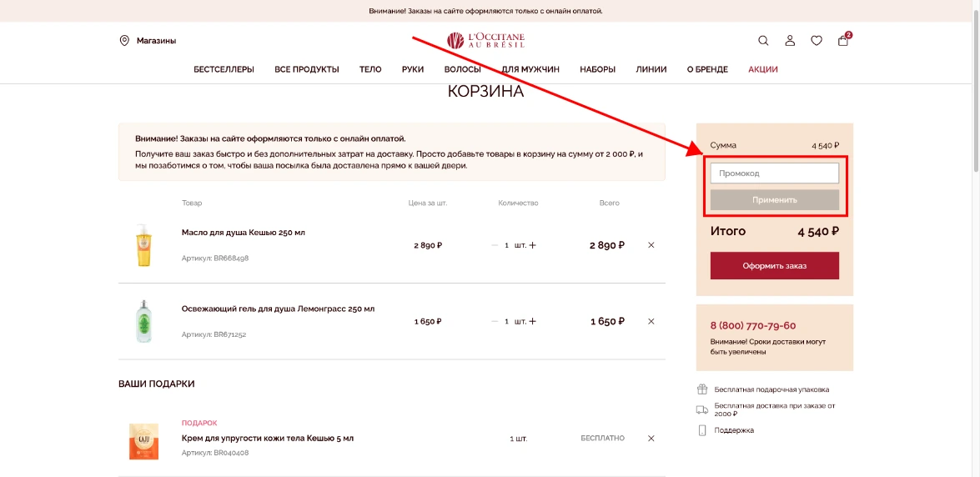Click the Бесплатная доставка при заказе text
980x477 pixels.
(774, 409)
